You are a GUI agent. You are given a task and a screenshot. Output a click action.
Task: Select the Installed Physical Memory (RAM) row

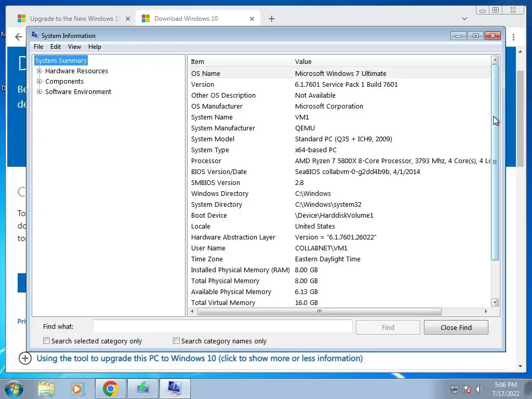click(339, 270)
